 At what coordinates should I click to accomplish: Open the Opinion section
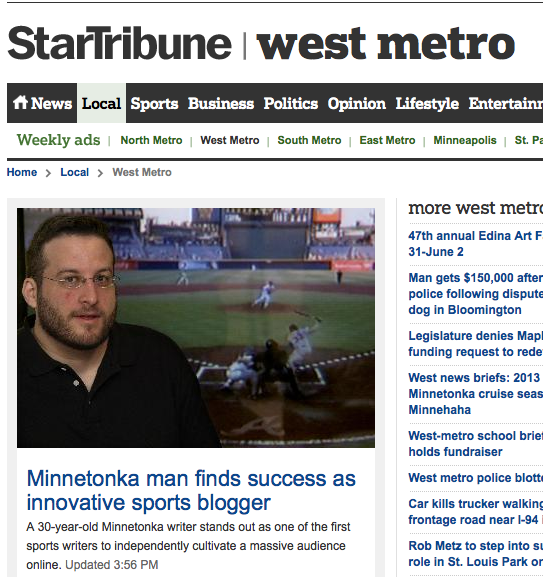click(356, 104)
